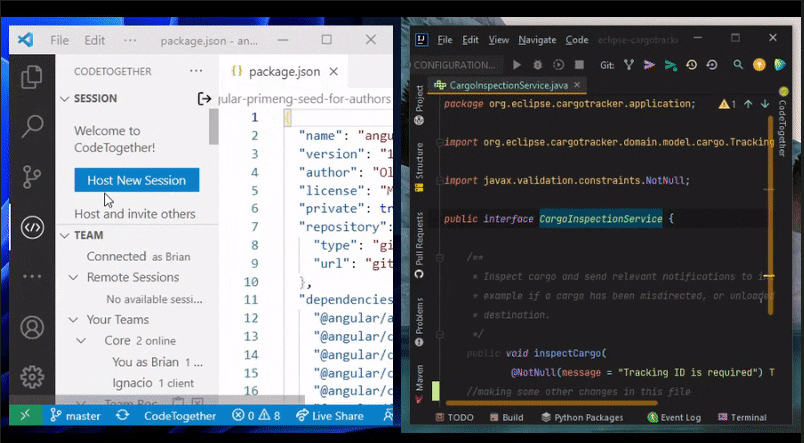The image size is (804, 443).
Task: Open the Manage gear in VS Code
Action: (x=32, y=377)
